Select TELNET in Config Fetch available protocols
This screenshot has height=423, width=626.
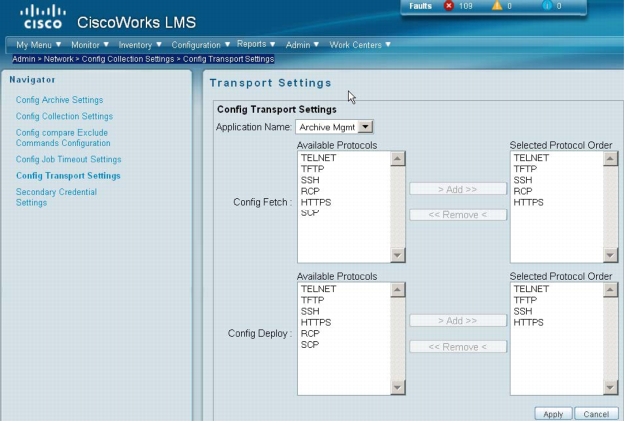[x=319, y=158]
